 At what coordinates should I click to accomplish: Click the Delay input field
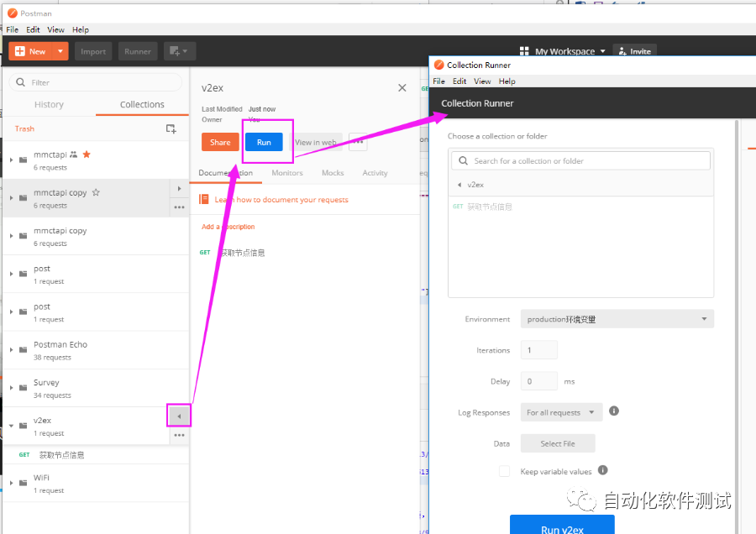click(539, 381)
